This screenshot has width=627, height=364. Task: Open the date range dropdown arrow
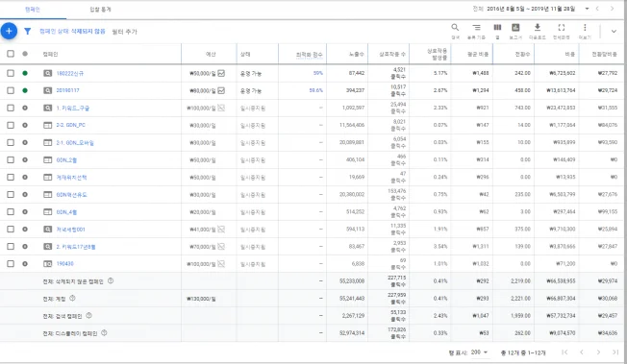(587, 9)
